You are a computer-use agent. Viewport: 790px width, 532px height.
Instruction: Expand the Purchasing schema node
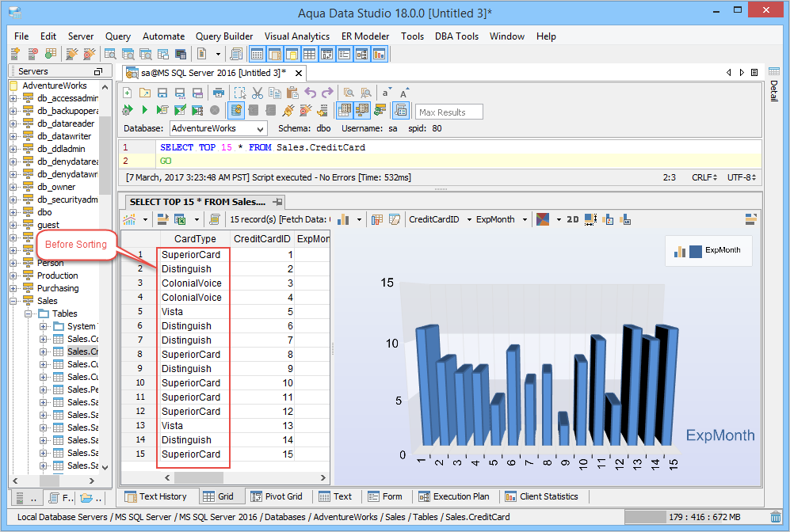pos(13,288)
